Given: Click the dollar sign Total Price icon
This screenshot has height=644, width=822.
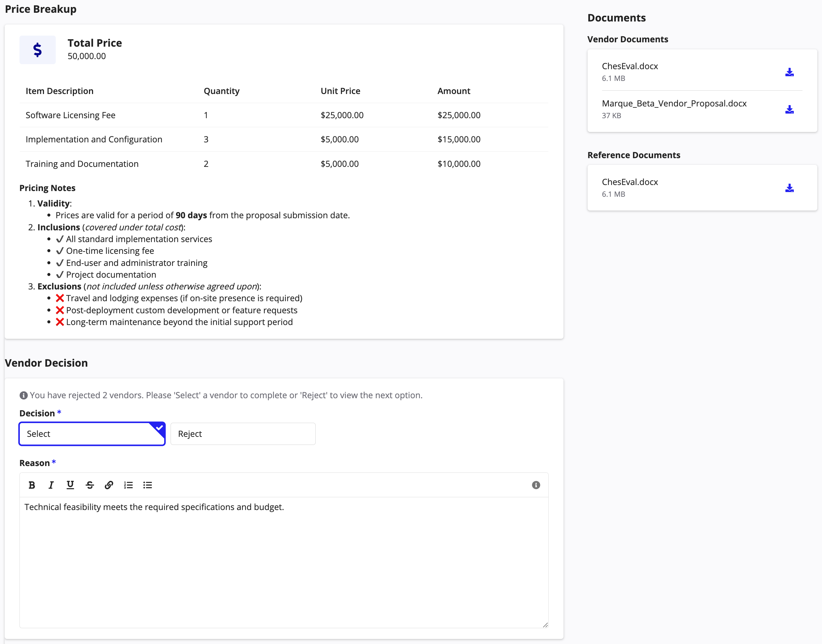Looking at the screenshot, I should click(x=37, y=50).
